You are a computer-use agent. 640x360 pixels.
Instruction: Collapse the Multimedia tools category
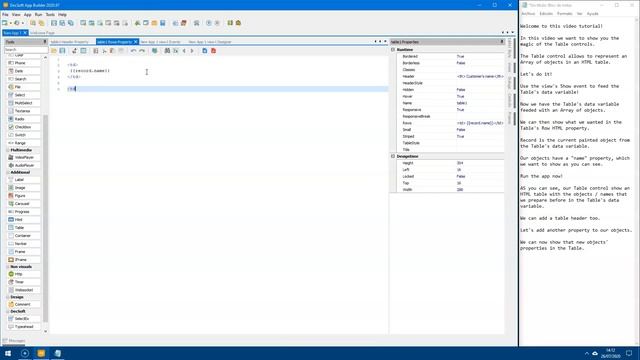click(x=8, y=150)
